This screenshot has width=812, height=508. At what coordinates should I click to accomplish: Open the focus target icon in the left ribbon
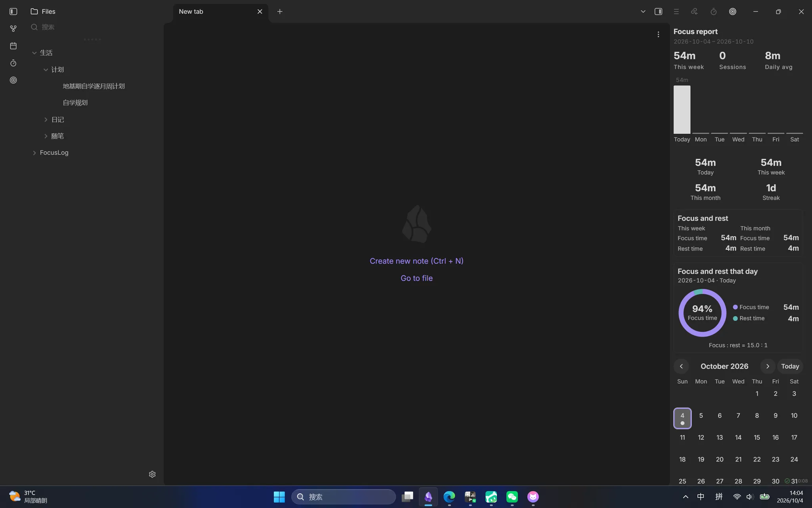tap(13, 80)
